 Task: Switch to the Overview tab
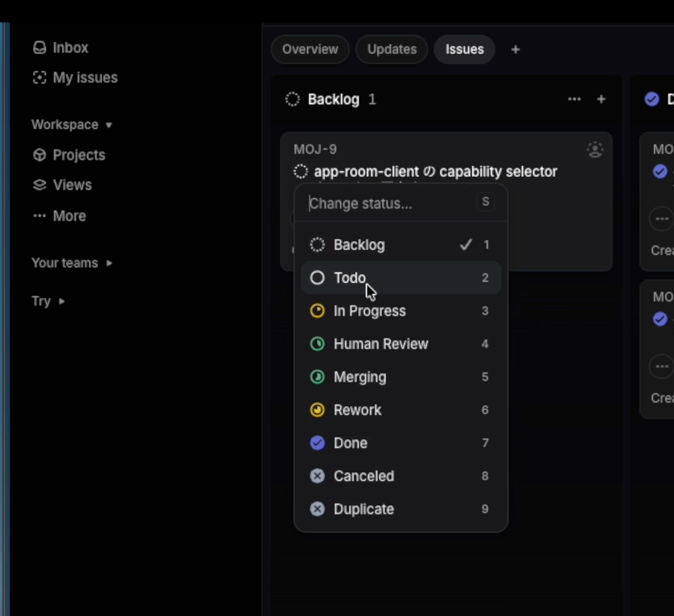pyautogui.click(x=311, y=49)
